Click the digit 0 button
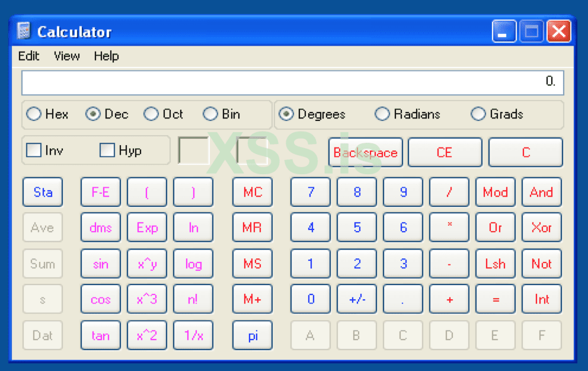The height and width of the screenshot is (371, 588). pyautogui.click(x=311, y=299)
